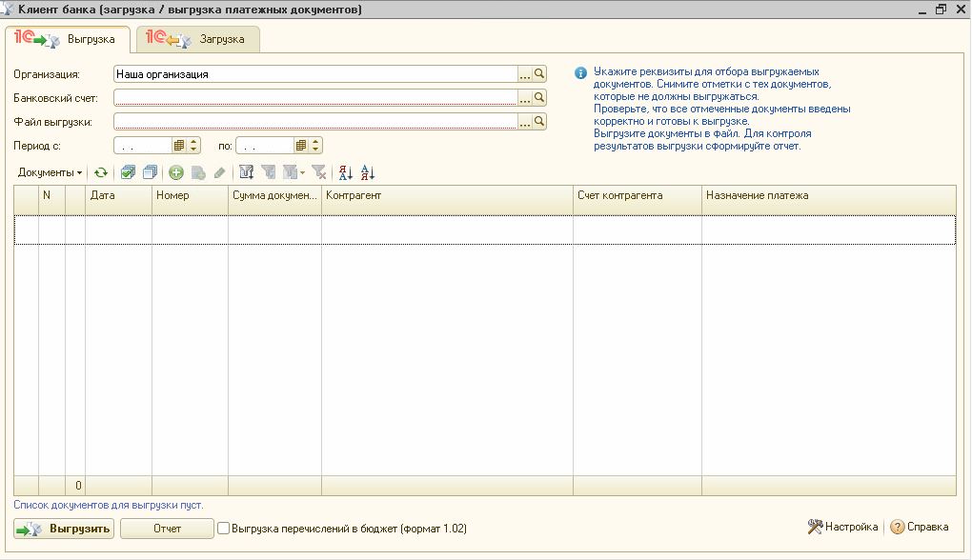Image resolution: width=972 pixels, height=560 pixels.
Task: Click the Банковский счет input field
Action: point(315,98)
